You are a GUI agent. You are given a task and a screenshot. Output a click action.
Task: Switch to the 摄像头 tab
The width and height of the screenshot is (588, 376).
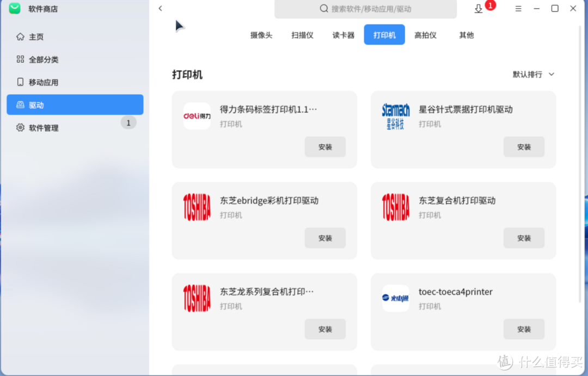pyautogui.click(x=261, y=35)
